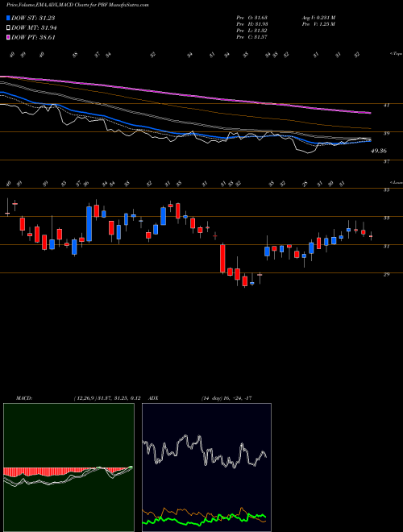Click the 35 price axis label

click(x=386, y=190)
